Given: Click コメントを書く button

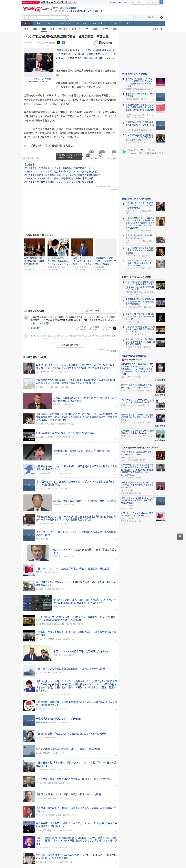Looking at the screenshot, I should pyautogui.click(x=93, y=311).
